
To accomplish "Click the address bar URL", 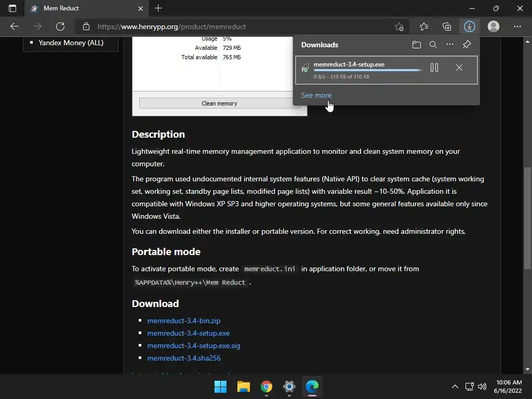I will pos(171,26).
